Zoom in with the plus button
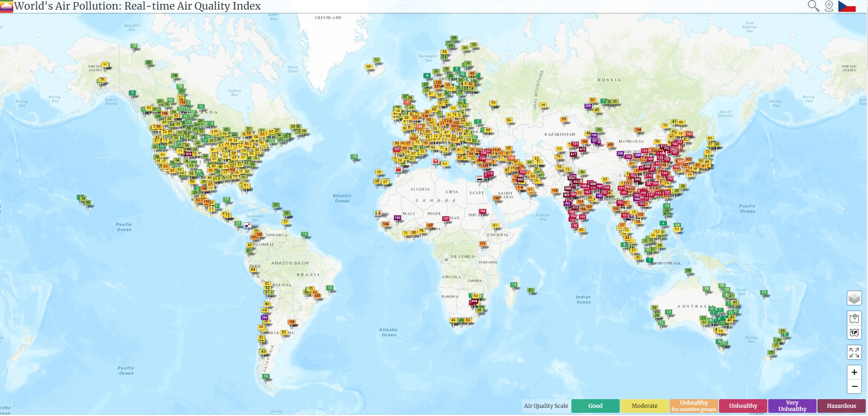This screenshot has height=416, width=868. tap(854, 372)
